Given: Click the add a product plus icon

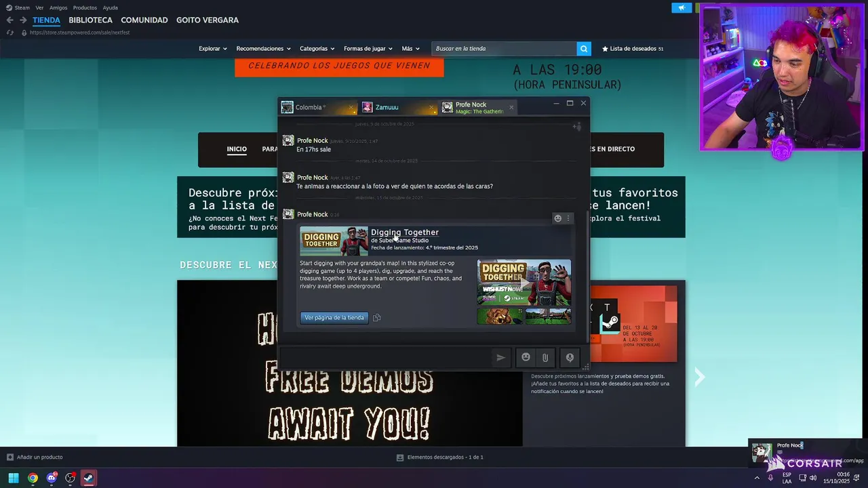Looking at the screenshot, I should [x=9, y=457].
